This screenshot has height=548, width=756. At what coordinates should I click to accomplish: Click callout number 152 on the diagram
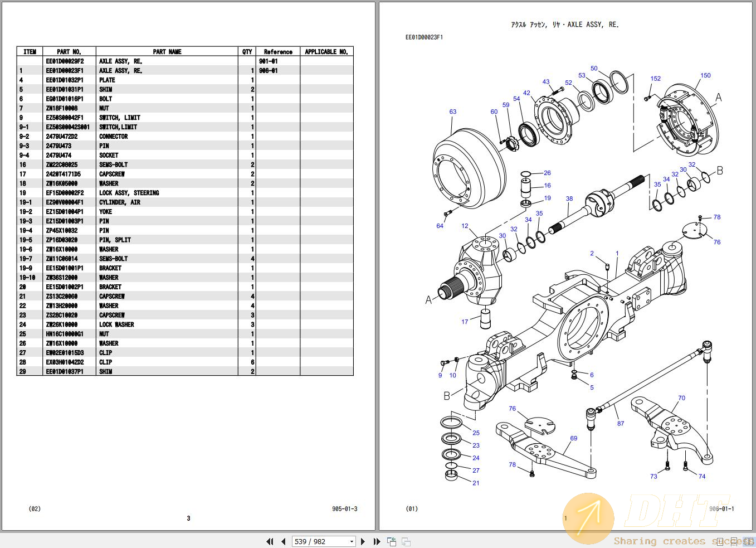coord(656,79)
